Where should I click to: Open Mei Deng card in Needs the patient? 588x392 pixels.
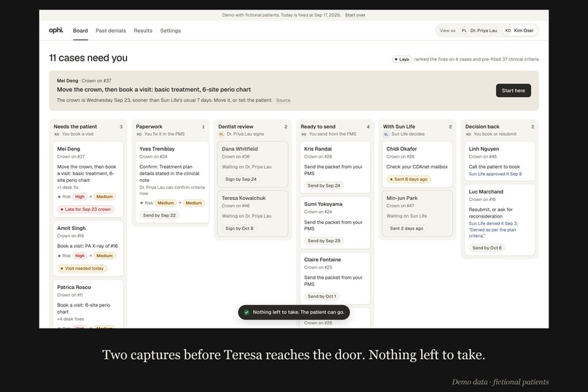88,179
